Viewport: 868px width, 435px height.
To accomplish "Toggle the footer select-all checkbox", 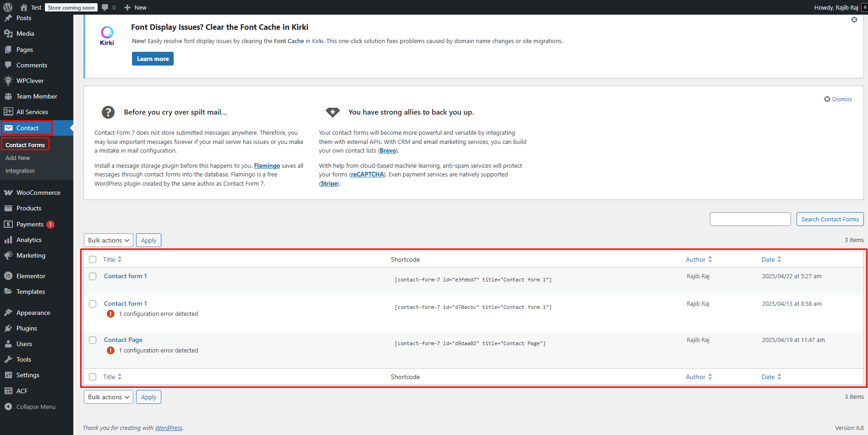I will [93, 377].
